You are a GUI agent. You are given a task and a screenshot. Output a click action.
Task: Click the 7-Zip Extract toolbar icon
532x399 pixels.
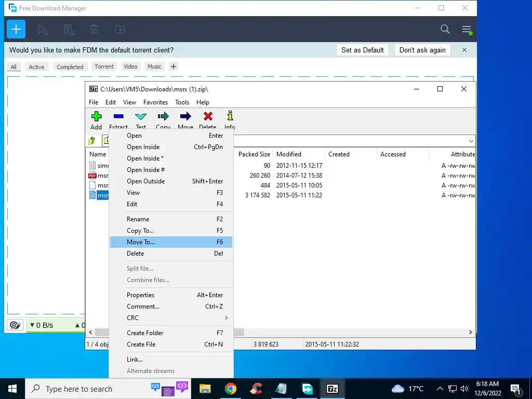[118, 120]
